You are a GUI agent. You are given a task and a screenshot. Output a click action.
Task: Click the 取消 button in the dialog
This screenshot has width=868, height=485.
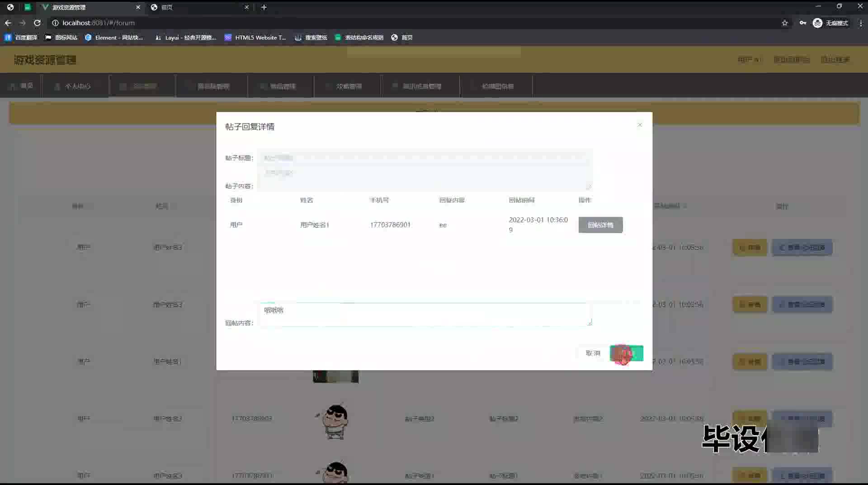(x=593, y=353)
